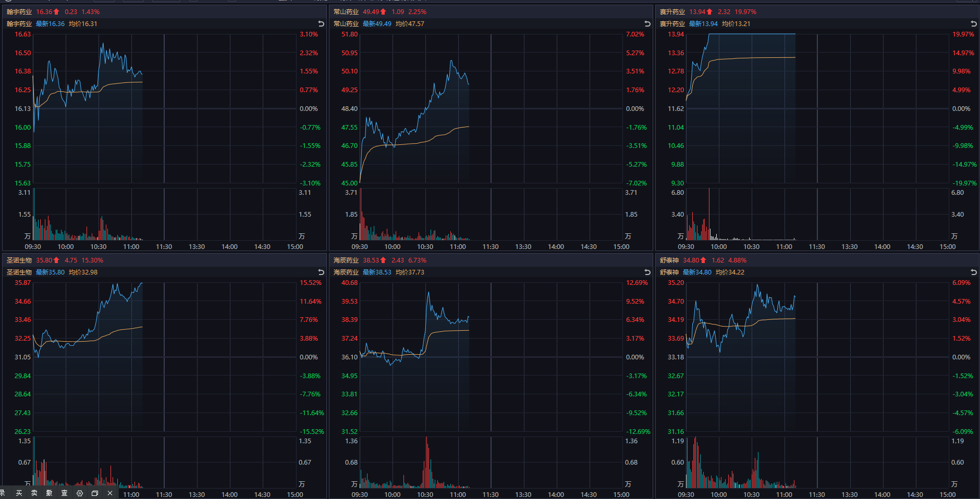Click the return arrow icon in 舒泰神 panel

(974, 272)
